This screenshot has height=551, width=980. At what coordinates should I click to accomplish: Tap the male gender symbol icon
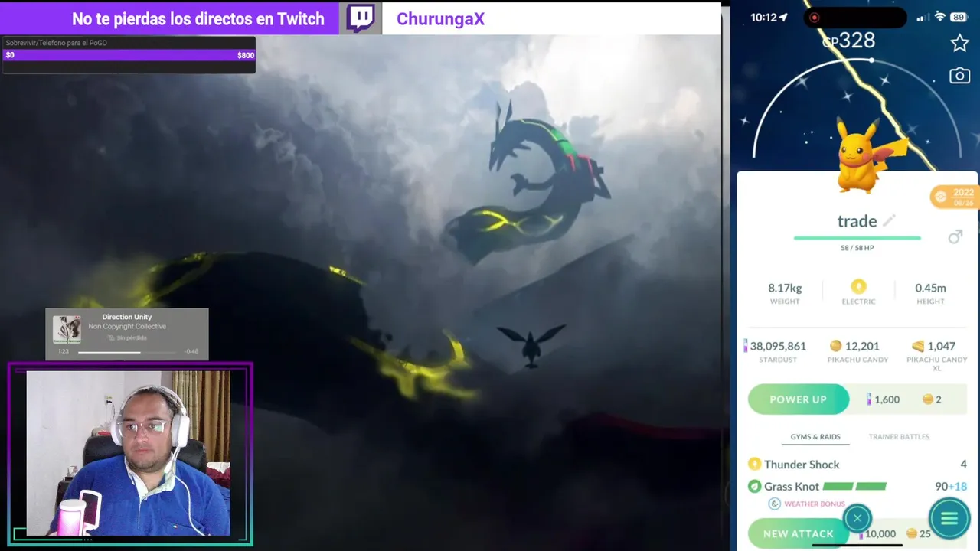[x=955, y=237]
